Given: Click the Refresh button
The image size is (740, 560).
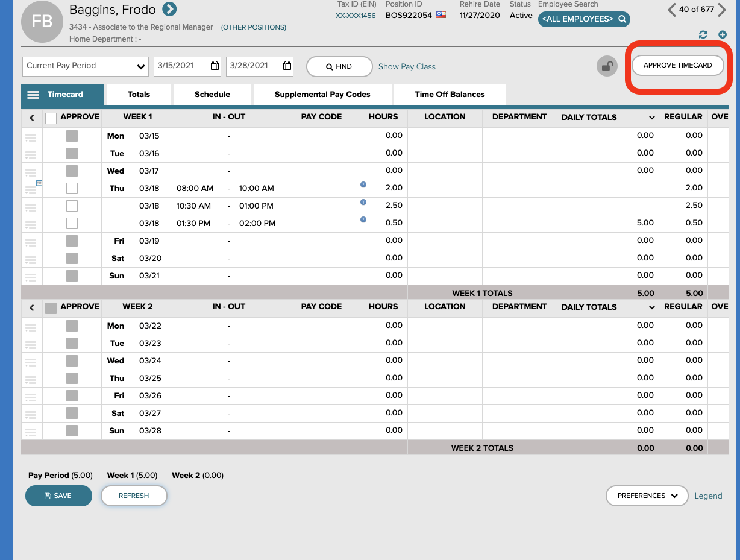Looking at the screenshot, I should 134,496.
